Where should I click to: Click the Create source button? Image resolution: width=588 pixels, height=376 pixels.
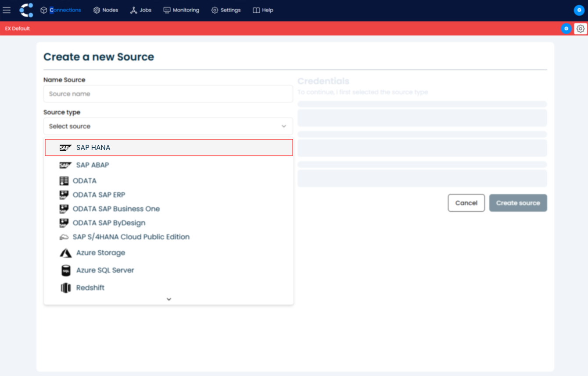coord(518,202)
